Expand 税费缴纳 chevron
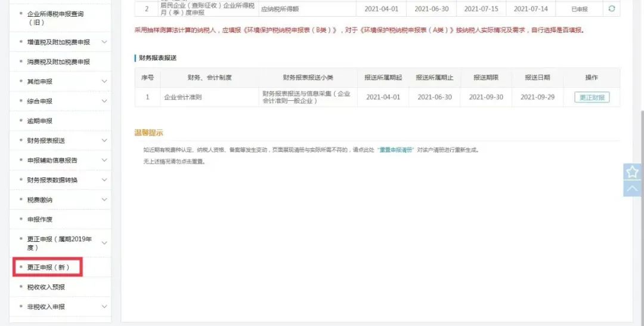The width and height of the screenshot is (644, 326). (x=104, y=200)
